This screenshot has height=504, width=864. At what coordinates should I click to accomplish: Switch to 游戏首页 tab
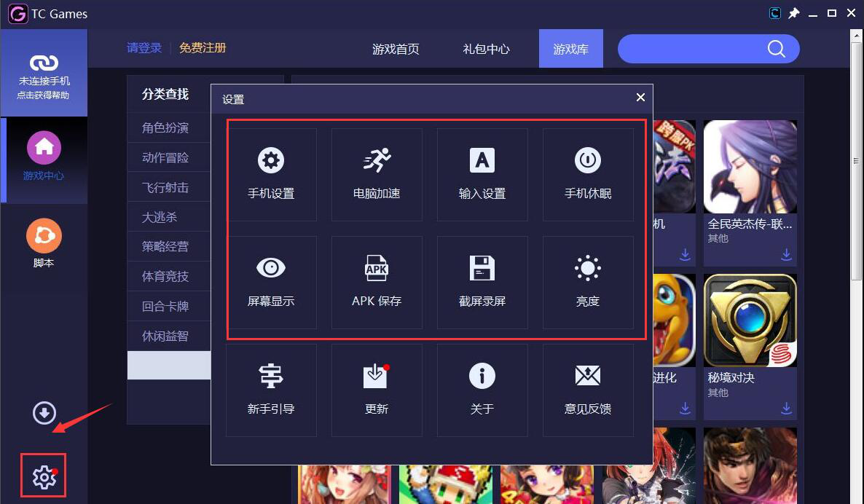(x=396, y=49)
